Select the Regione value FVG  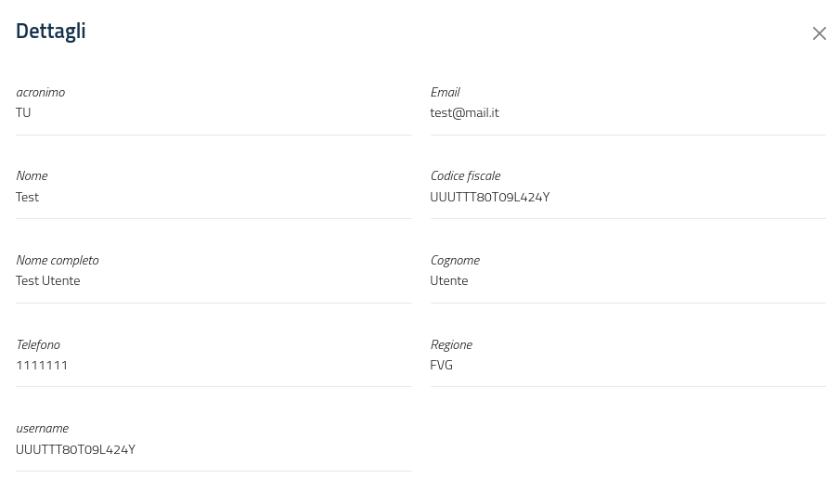(441, 365)
